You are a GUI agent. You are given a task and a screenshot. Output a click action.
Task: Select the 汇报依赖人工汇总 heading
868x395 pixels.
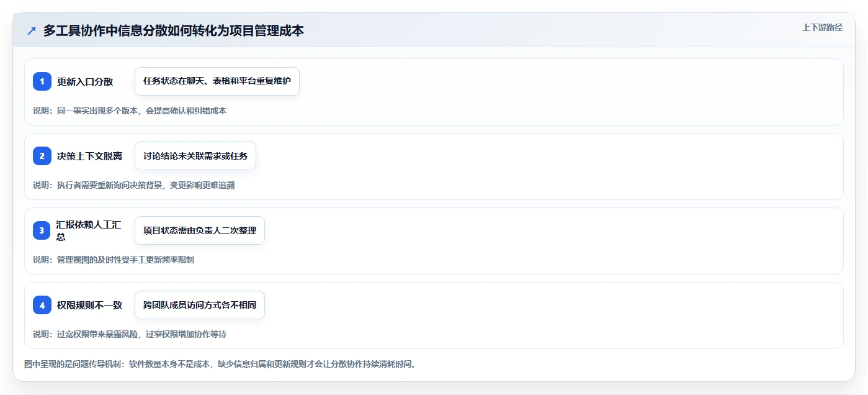[x=89, y=230]
